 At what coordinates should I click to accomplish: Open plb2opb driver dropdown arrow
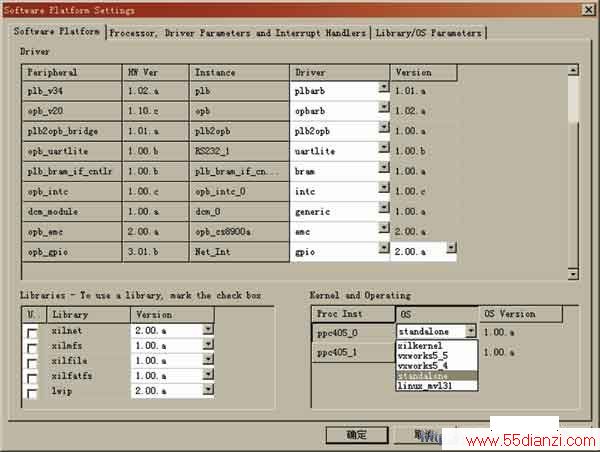point(384,127)
